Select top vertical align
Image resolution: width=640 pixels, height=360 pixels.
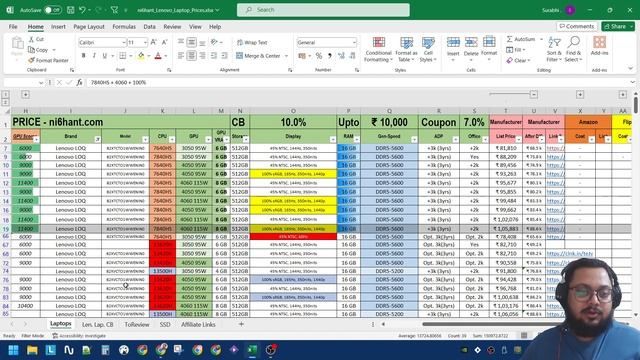pos(181,42)
